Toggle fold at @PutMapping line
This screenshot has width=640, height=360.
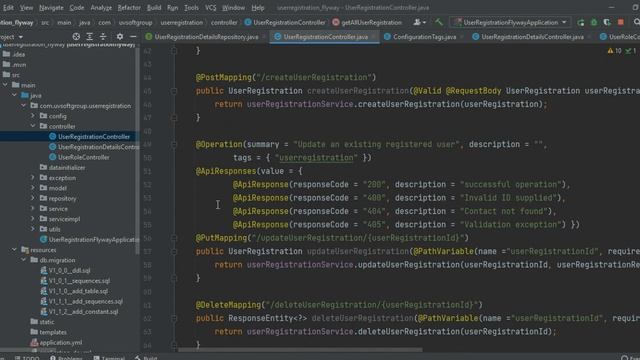[174, 238]
